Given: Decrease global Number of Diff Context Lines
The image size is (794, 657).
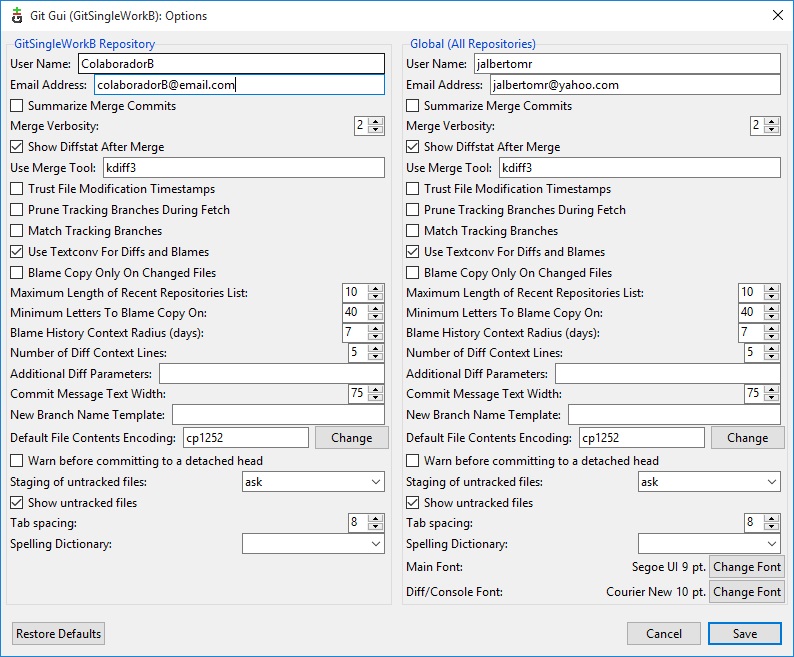Looking at the screenshot, I should pos(772,356).
